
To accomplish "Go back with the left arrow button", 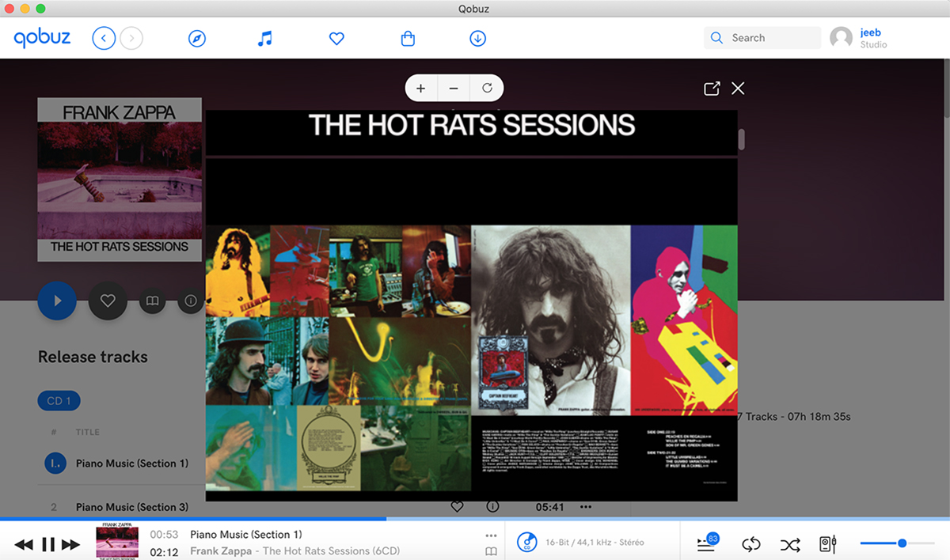I will 104,38.
